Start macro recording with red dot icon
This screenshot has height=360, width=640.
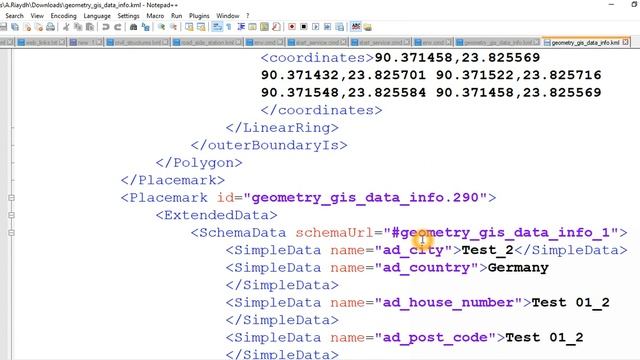292,27
